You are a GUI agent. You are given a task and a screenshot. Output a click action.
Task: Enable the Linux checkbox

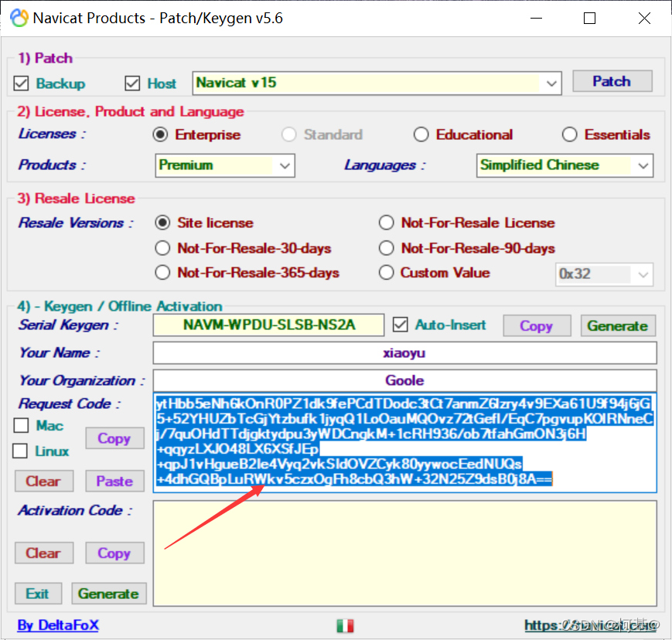(x=20, y=451)
